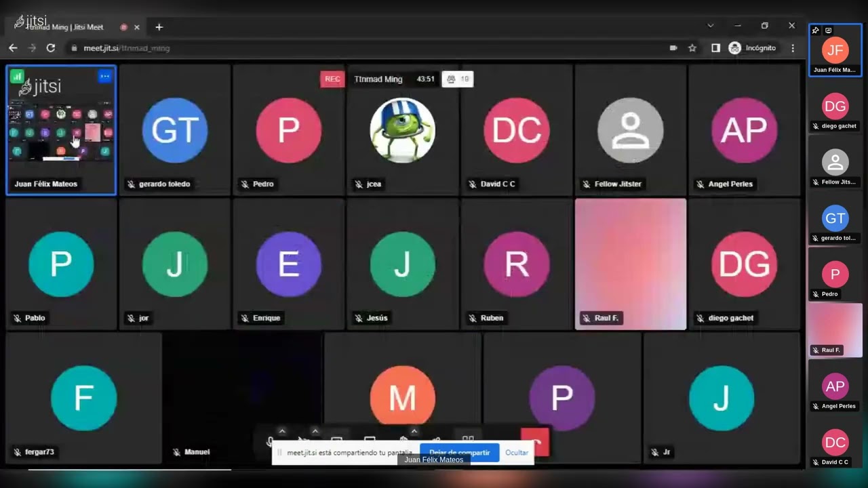Open site info lock icon in address bar
The image size is (868, 488).
click(x=74, y=48)
